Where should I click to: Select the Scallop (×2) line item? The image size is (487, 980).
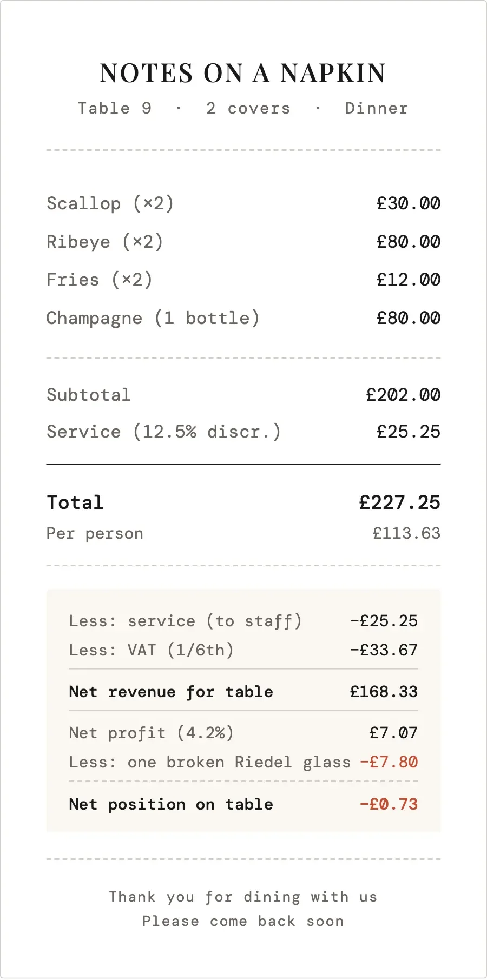[110, 203]
